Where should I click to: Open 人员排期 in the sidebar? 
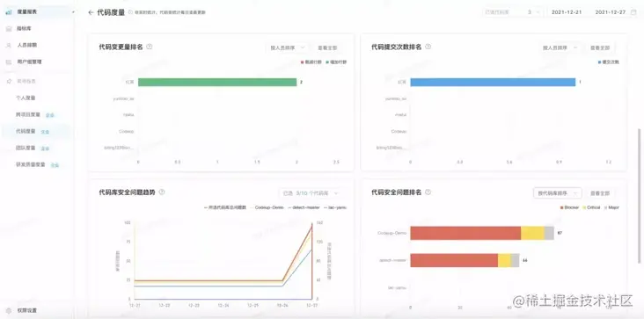pos(27,45)
